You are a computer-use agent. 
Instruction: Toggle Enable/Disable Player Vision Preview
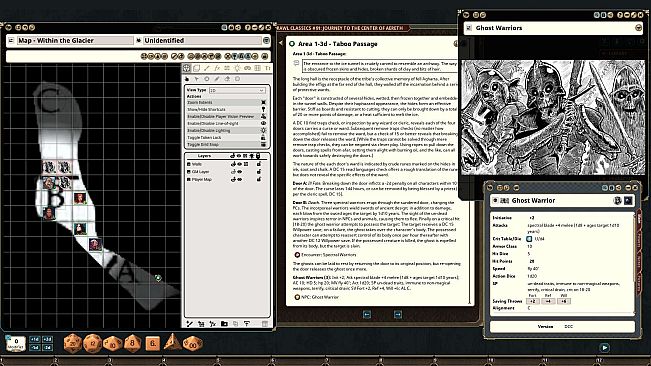tap(226, 117)
